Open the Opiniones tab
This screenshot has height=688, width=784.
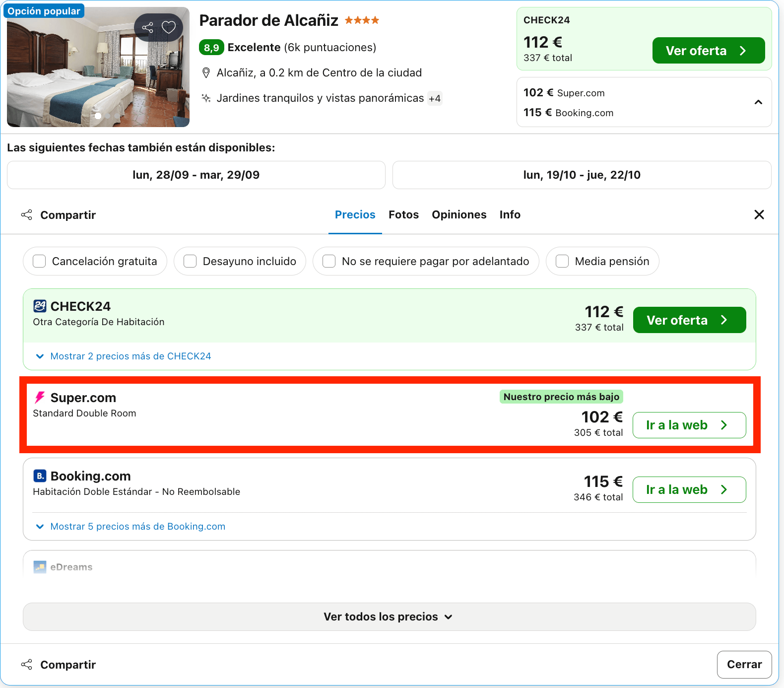[459, 214]
